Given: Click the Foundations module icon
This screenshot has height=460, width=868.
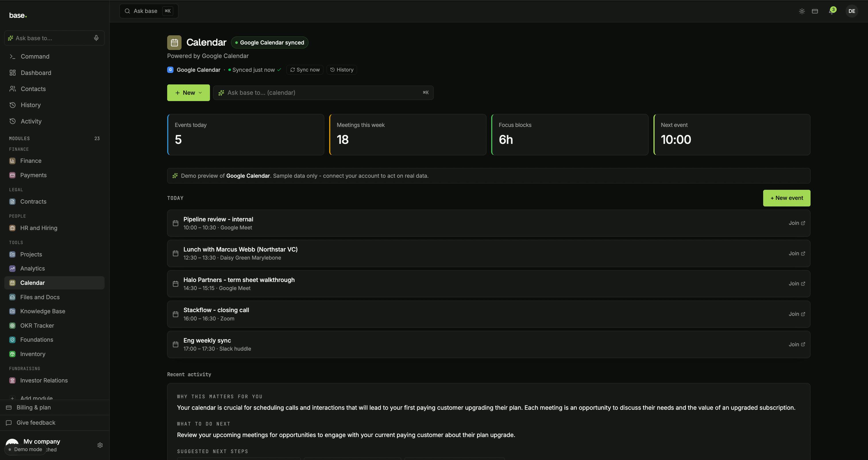Looking at the screenshot, I should [x=12, y=340].
